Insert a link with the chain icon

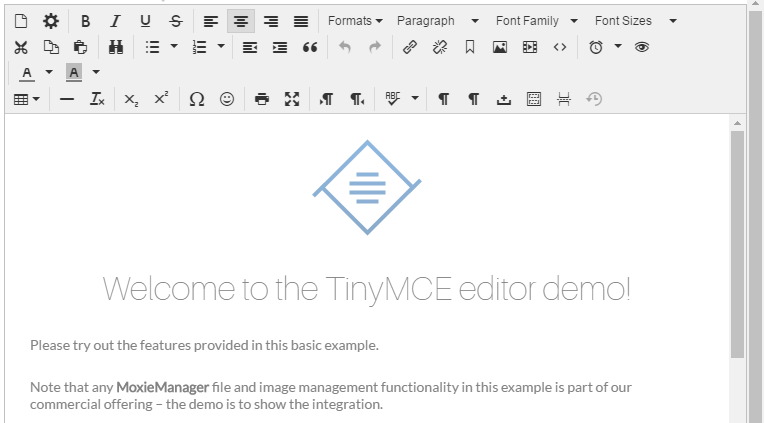410,47
